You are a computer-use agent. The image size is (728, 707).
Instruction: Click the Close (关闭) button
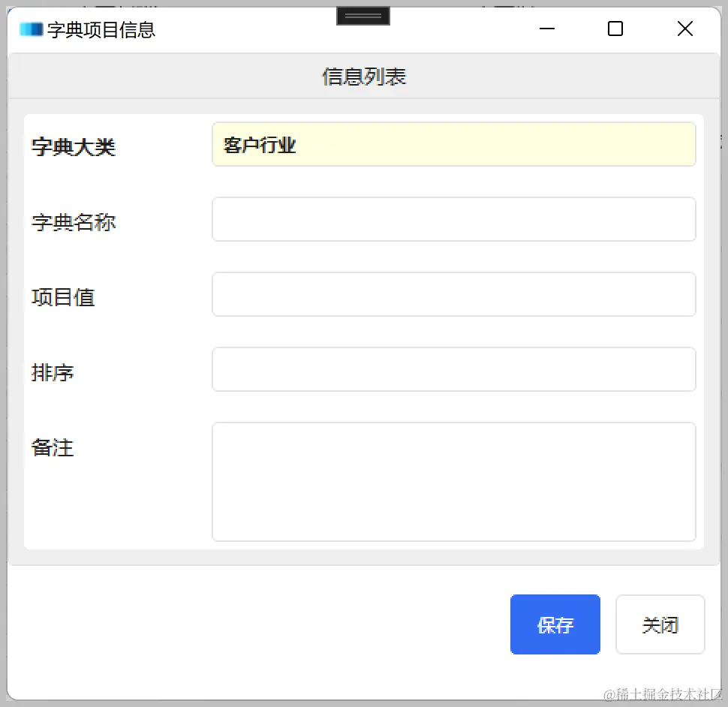tap(660, 624)
